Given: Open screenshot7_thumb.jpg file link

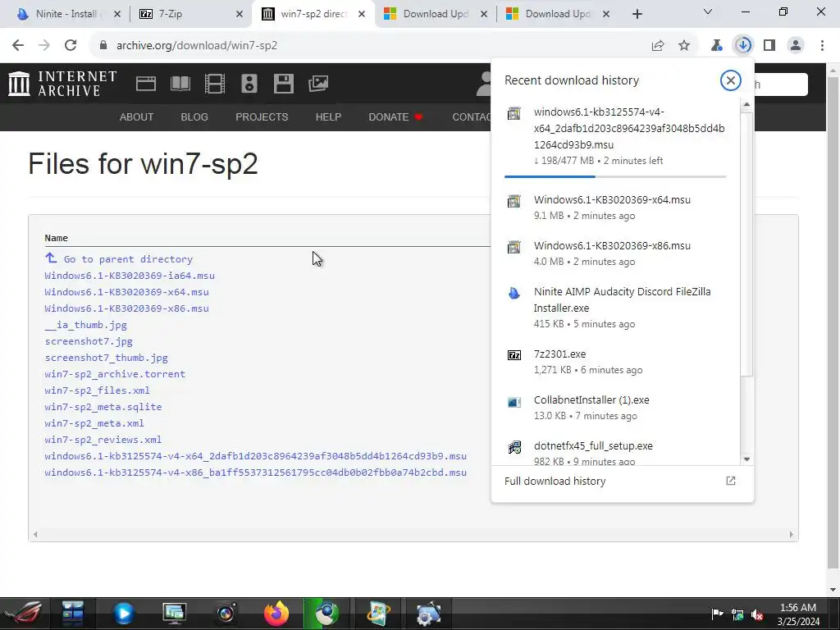Looking at the screenshot, I should coord(106,358).
